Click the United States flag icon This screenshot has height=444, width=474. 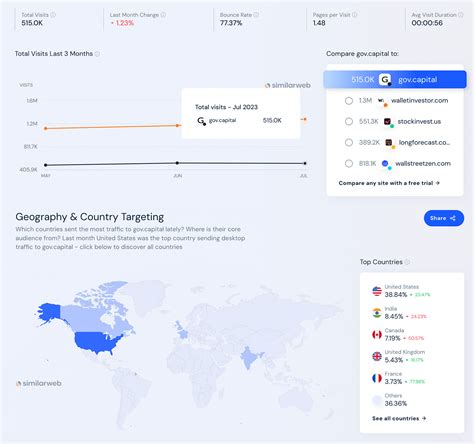[377, 291]
